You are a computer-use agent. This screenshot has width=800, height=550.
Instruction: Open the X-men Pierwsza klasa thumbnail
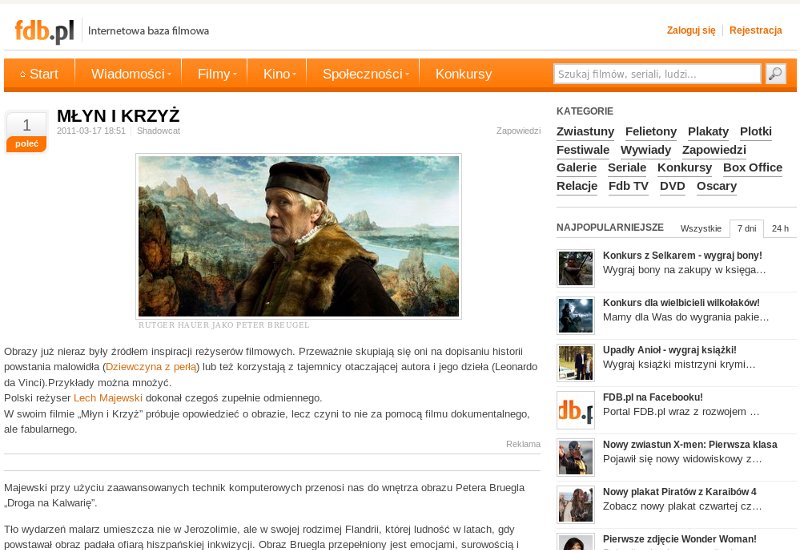point(576,458)
